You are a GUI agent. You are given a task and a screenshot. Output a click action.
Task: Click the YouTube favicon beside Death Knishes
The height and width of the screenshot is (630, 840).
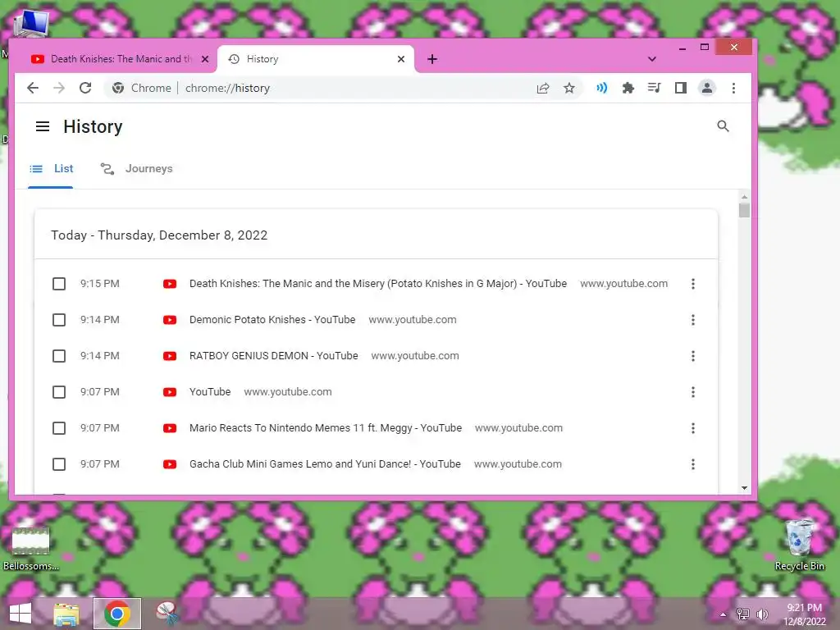170,284
